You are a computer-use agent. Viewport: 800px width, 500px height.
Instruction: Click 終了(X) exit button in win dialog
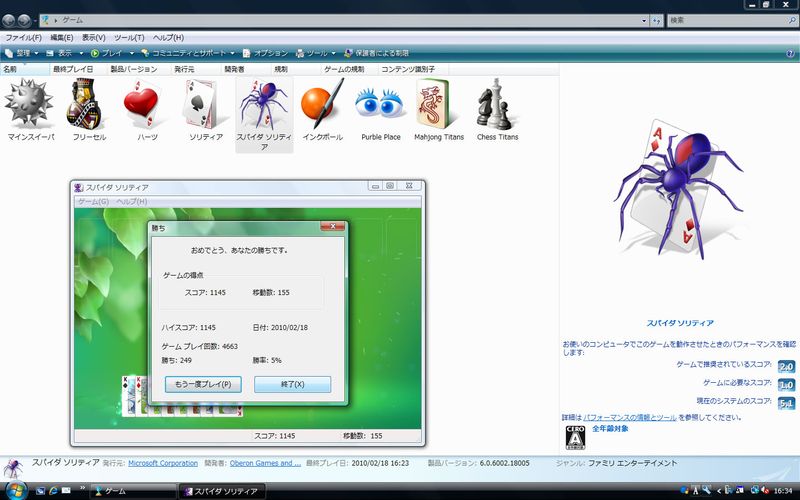(x=292, y=384)
